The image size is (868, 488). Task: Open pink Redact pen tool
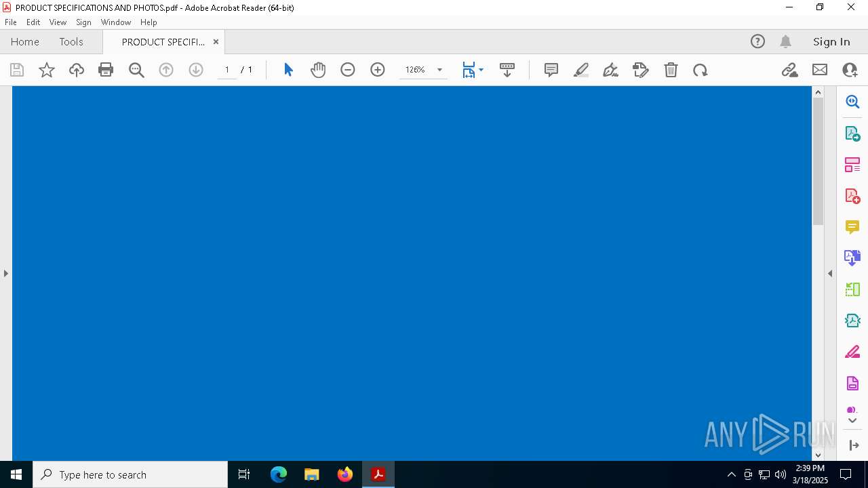[x=852, y=352]
